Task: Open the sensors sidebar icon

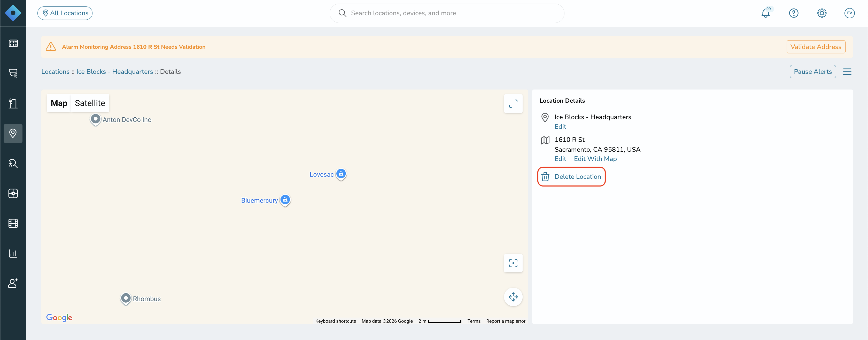Action: [13, 73]
